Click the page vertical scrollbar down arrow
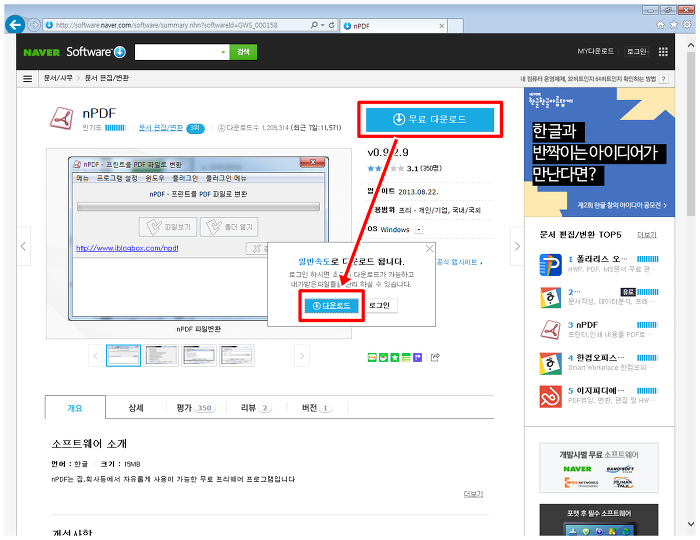This screenshot has height=540, width=700. [x=691, y=524]
